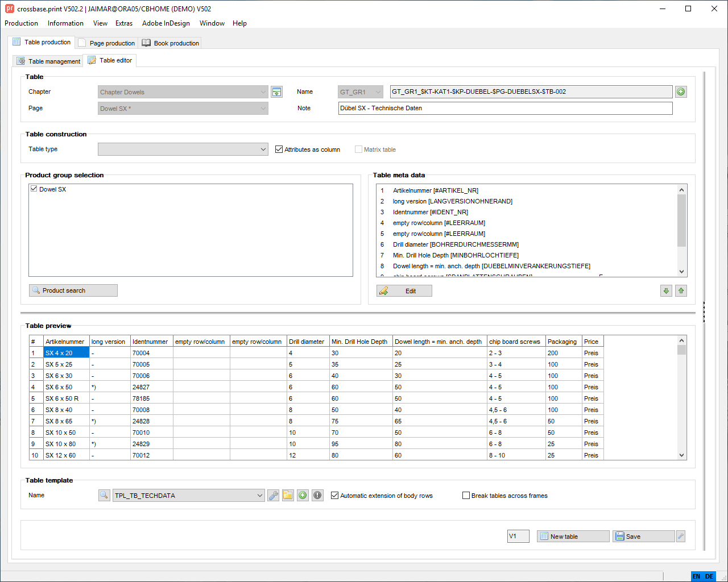
Task: Select the SX 6 x 50 R cell
Action: click(67, 398)
